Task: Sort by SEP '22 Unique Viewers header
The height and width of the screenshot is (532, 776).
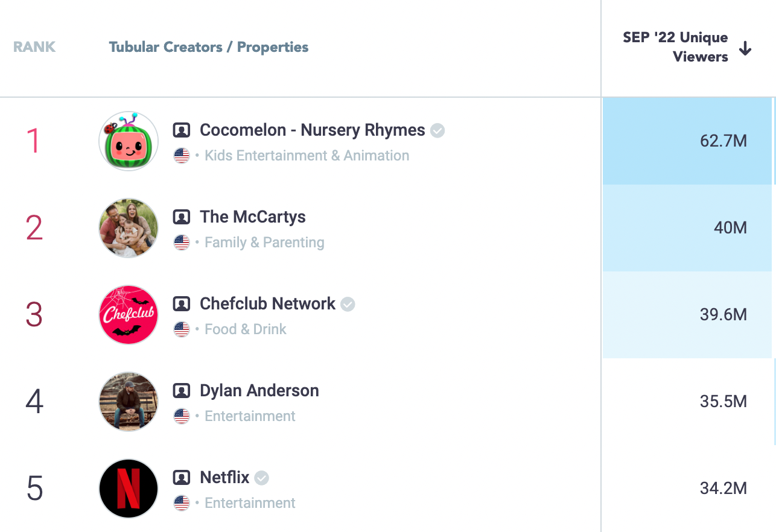Action: (x=675, y=47)
